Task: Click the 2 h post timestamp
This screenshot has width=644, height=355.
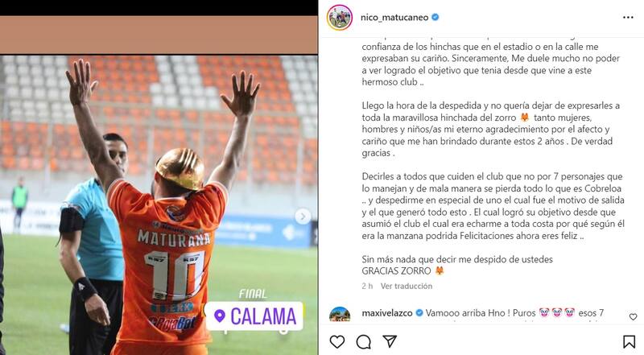Action: pyautogui.click(x=367, y=286)
